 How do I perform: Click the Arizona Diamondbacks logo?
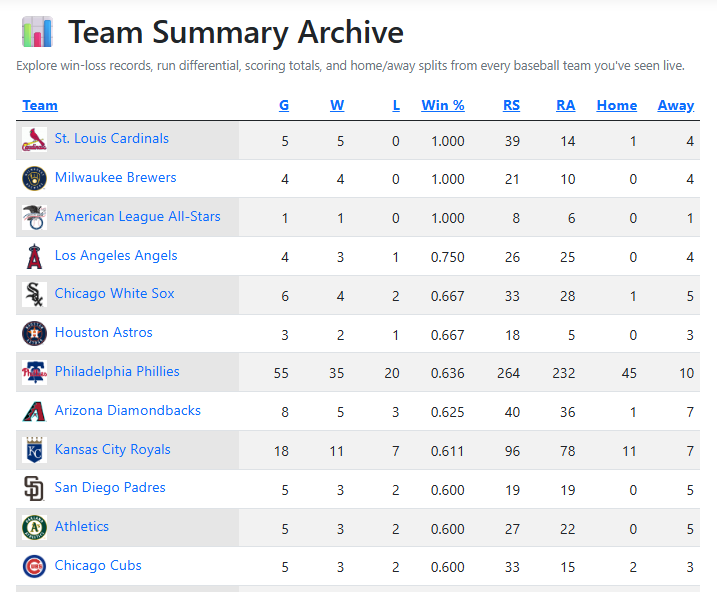point(34,411)
